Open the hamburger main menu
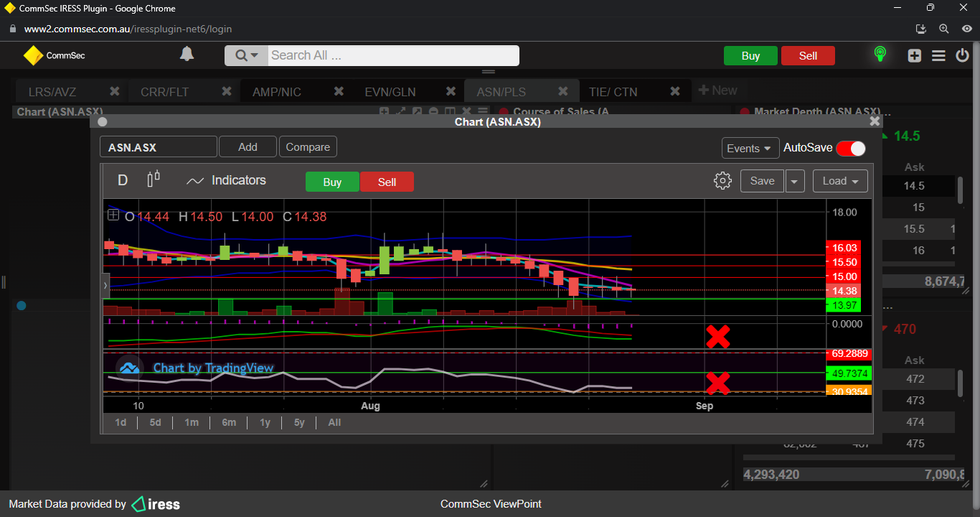Image resolution: width=980 pixels, height=517 pixels. pos(938,55)
